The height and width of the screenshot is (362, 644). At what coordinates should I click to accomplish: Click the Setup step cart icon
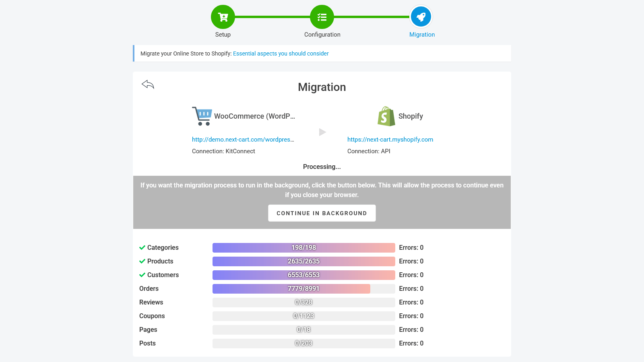click(223, 17)
